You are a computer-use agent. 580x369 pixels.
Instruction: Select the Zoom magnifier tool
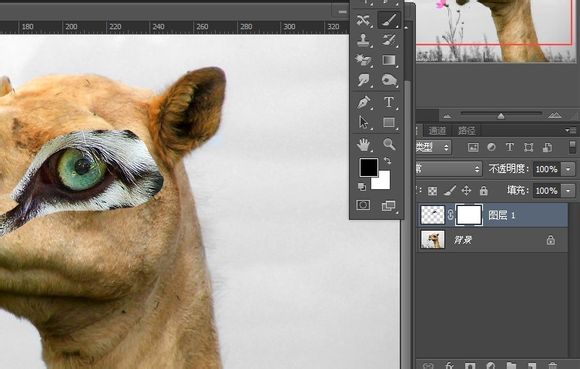coord(389,144)
